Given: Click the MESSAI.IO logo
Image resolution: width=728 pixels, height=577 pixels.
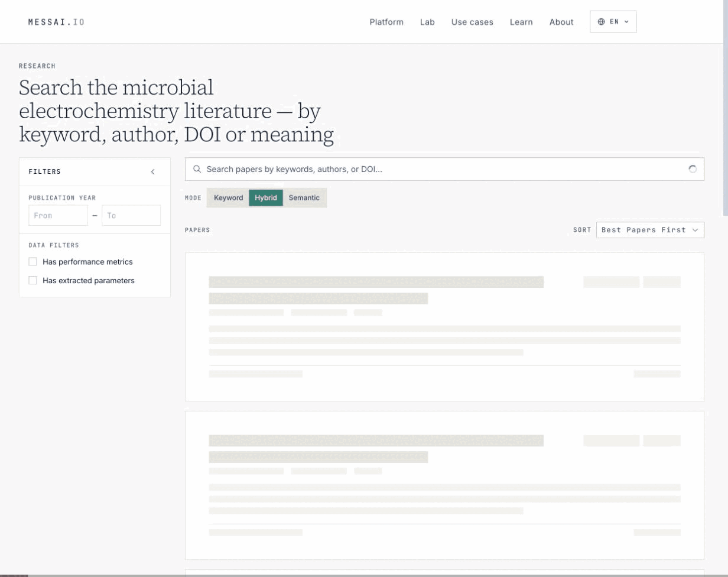Looking at the screenshot, I should (56, 22).
